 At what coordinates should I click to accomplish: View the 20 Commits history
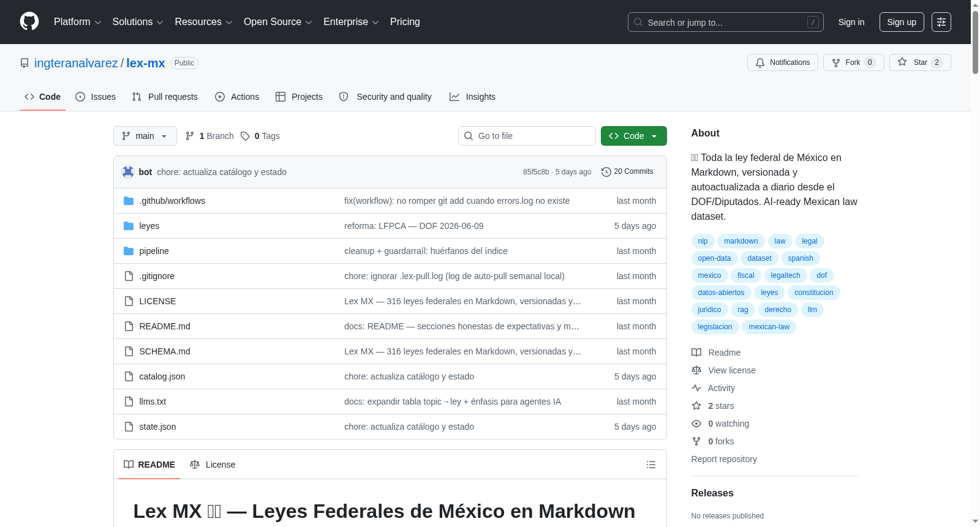pos(627,172)
